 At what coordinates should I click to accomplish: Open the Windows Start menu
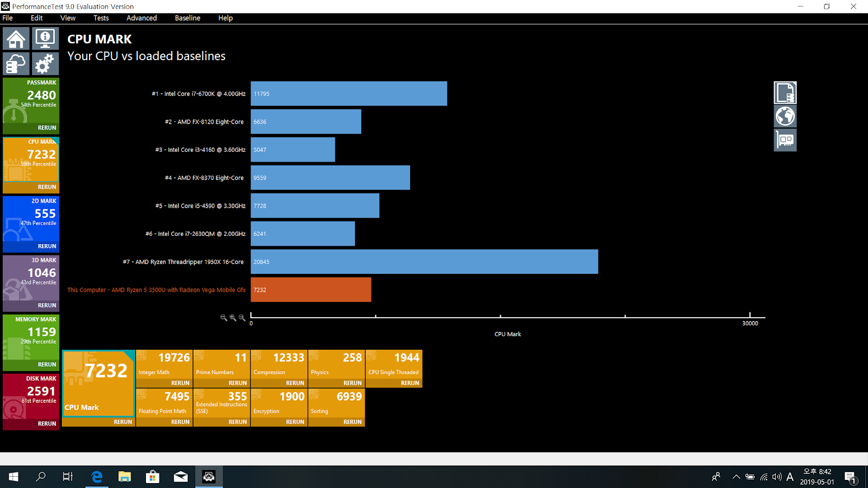(14, 477)
